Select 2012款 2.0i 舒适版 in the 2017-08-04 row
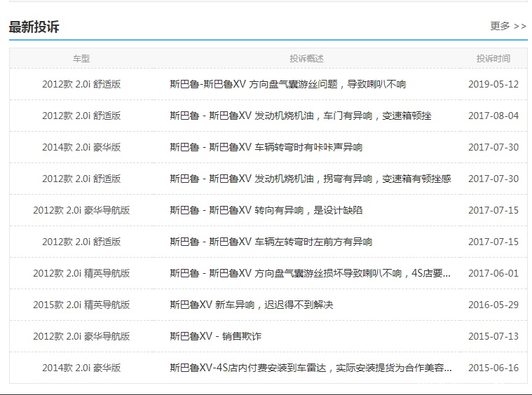The width and height of the screenshot is (532, 395). [x=81, y=116]
